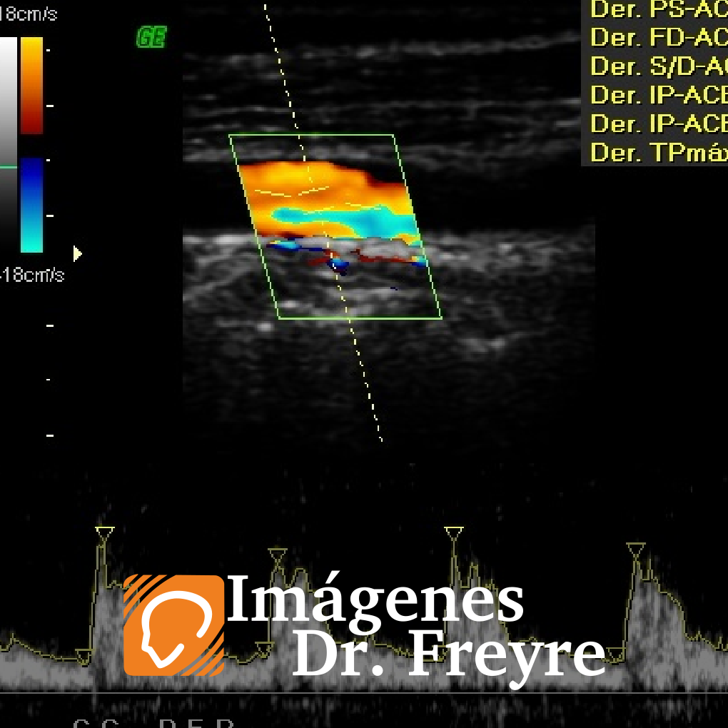Click the yellow depth focus arrow marker
The image size is (728, 728).
(78, 253)
